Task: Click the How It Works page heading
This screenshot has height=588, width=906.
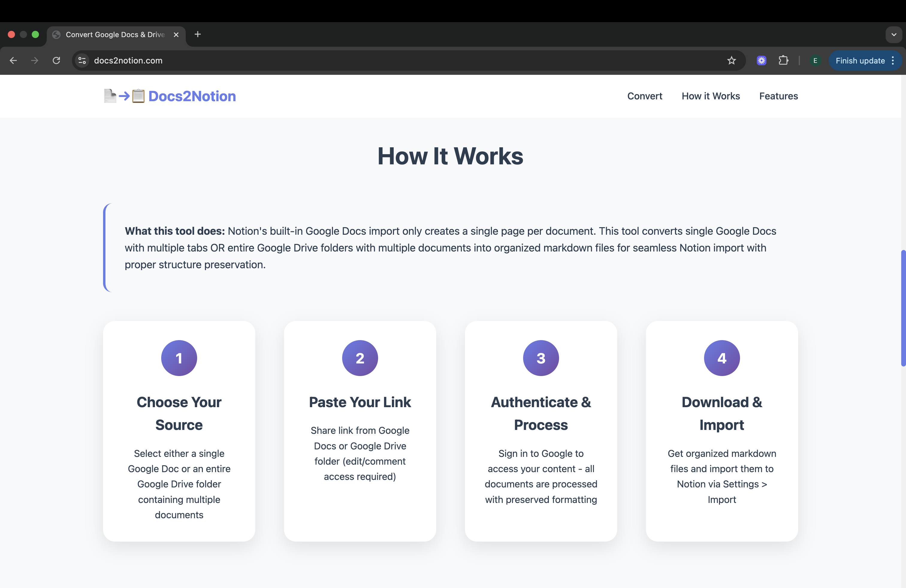Action: [x=450, y=156]
